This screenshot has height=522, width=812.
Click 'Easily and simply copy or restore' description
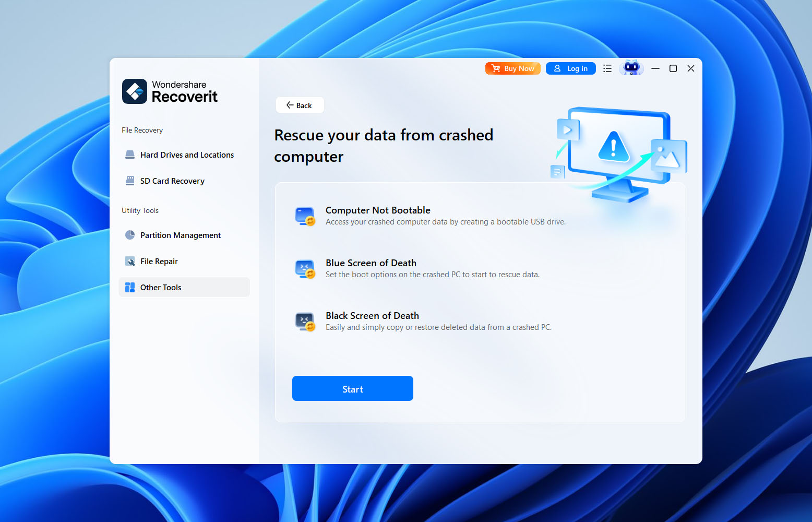tap(439, 327)
